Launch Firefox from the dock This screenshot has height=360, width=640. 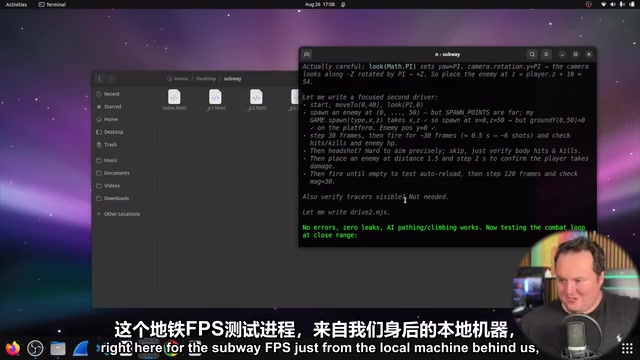point(13,348)
